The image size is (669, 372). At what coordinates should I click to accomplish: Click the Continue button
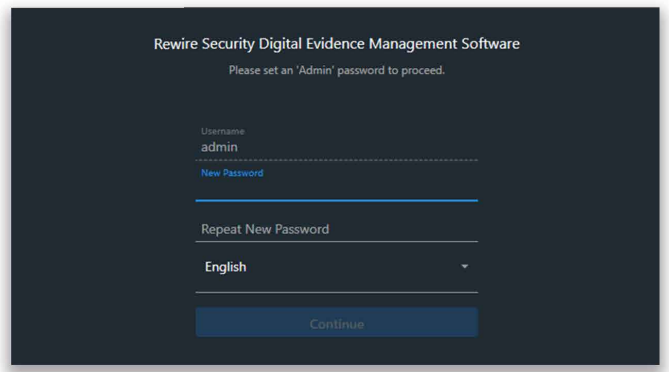[336, 323]
